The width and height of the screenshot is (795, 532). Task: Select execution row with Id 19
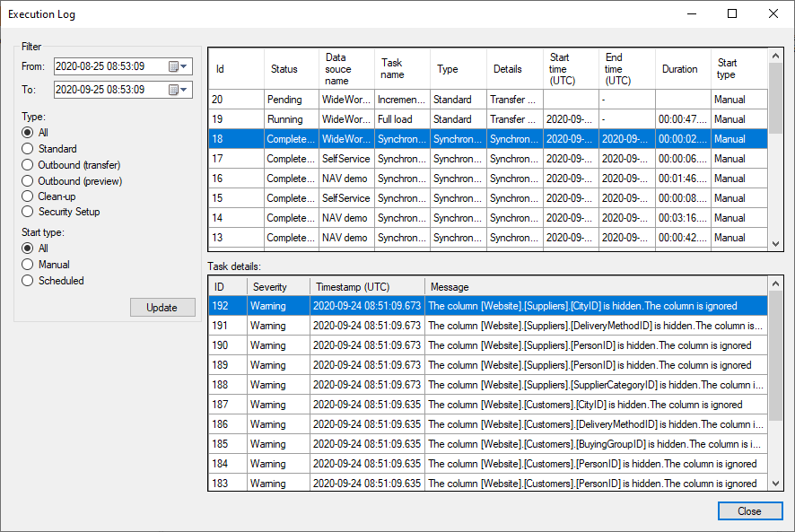coord(359,119)
